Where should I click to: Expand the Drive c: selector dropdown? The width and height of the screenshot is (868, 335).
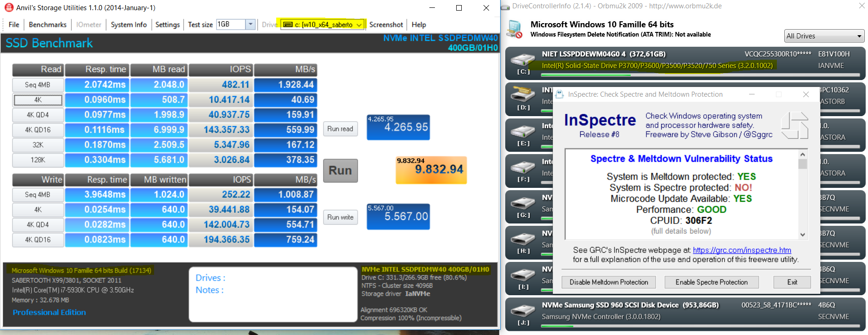click(359, 25)
